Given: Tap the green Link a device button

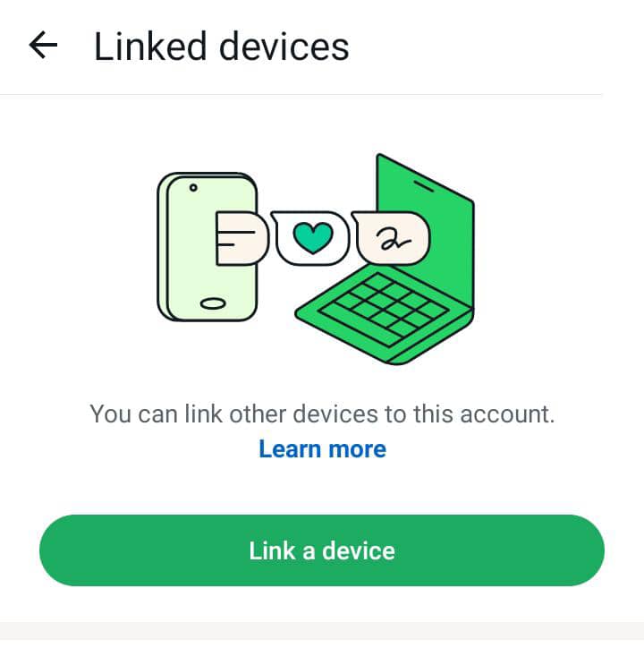Looking at the screenshot, I should (x=322, y=550).
